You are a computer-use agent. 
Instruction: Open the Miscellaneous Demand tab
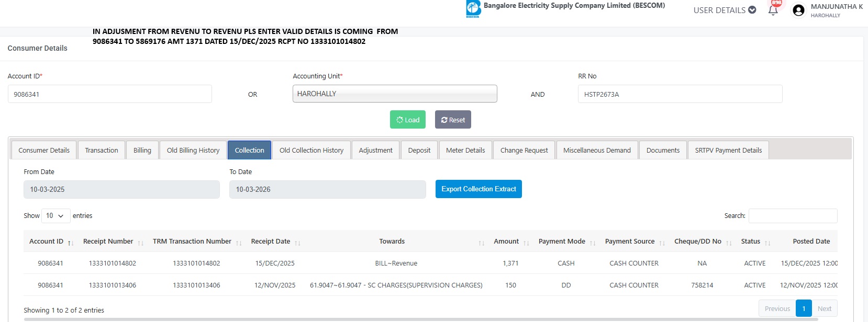[597, 150]
